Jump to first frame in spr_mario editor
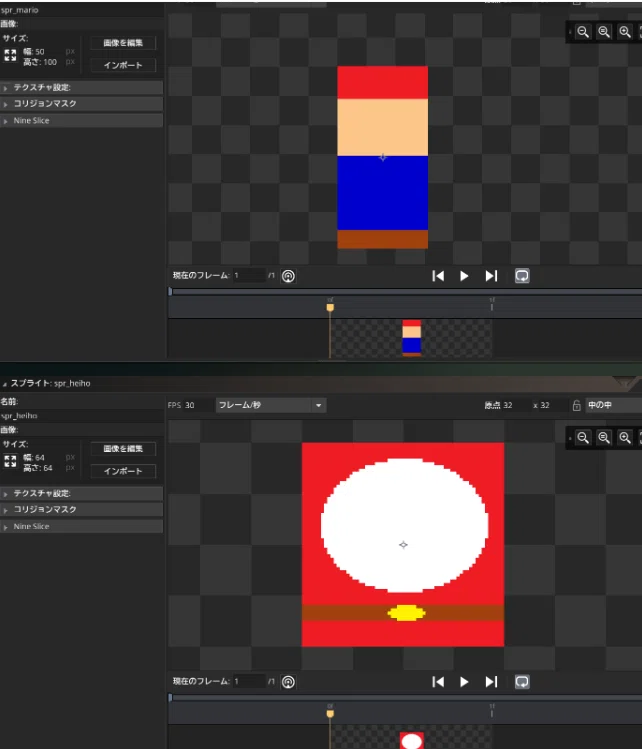Viewport: 642px width, 749px height. click(x=438, y=276)
